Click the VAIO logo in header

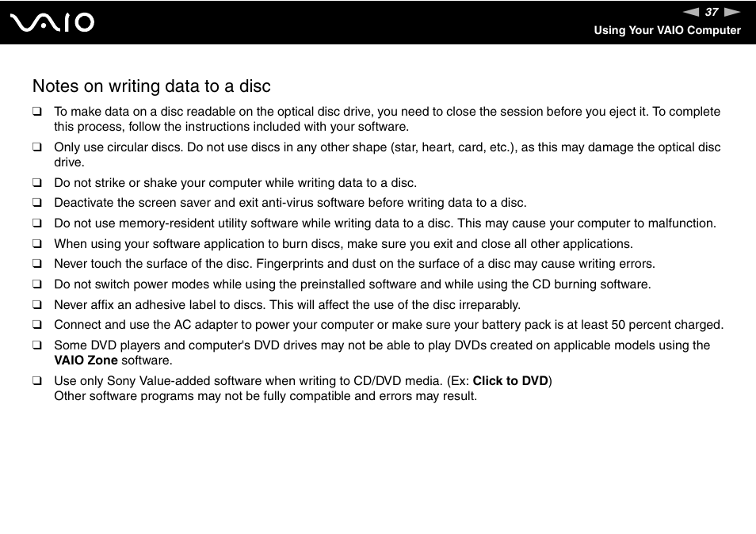[x=52, y=23]
